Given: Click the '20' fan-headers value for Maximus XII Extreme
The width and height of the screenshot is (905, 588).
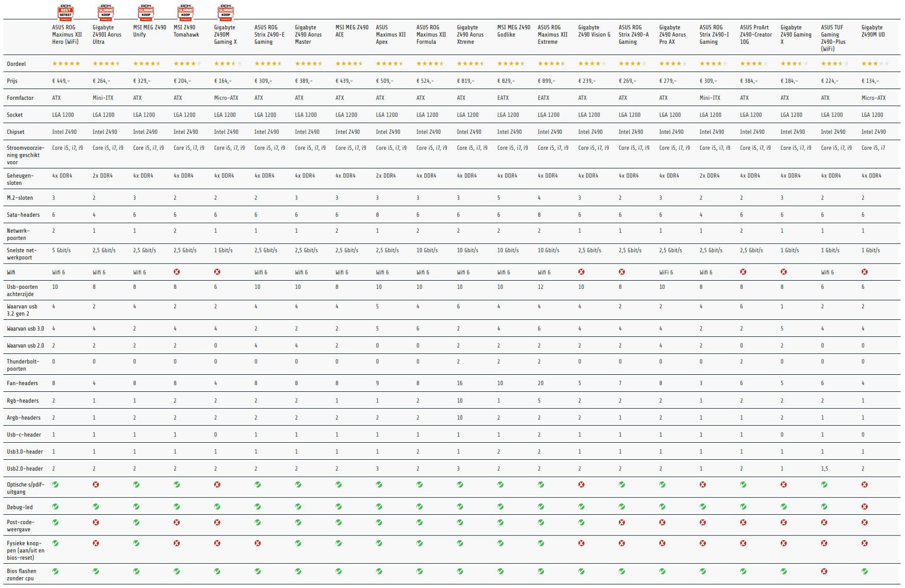Looking at the screenshot, I should pos(541,383).
